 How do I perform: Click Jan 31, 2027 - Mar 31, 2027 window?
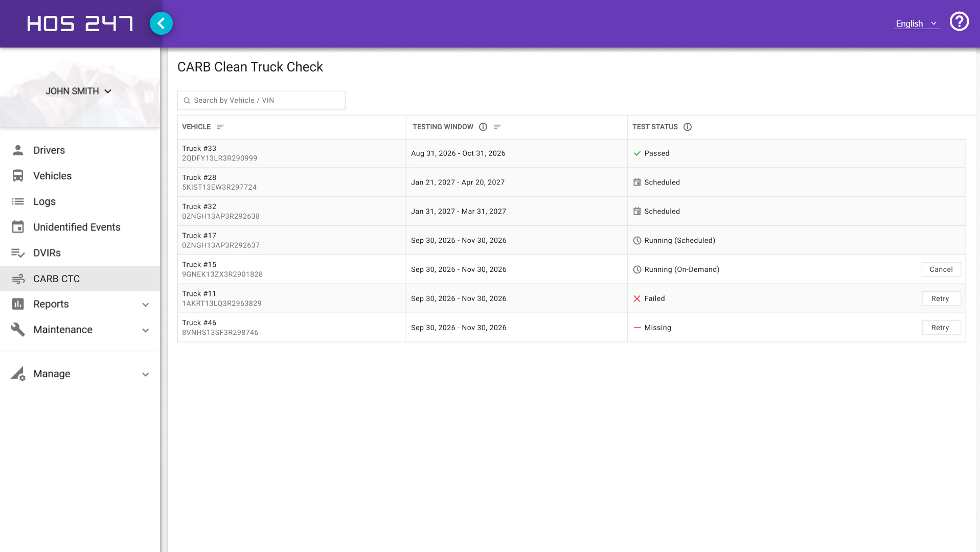tap(459, 211)
